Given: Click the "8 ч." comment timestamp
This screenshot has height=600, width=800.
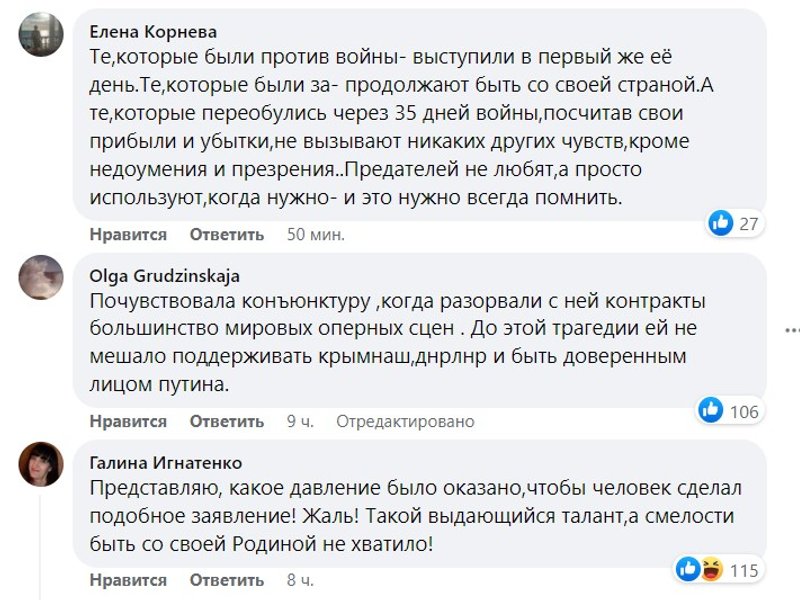Looking at the screenshot, I should pyautogui.click(x=300, y=580).
